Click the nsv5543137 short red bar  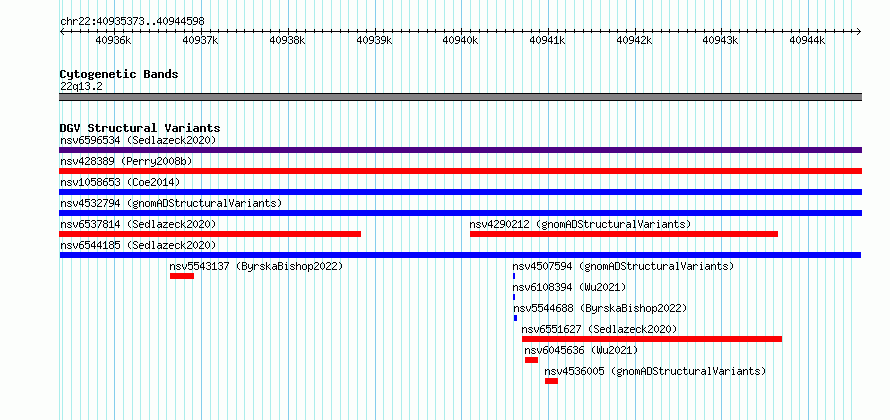[182, 276]
